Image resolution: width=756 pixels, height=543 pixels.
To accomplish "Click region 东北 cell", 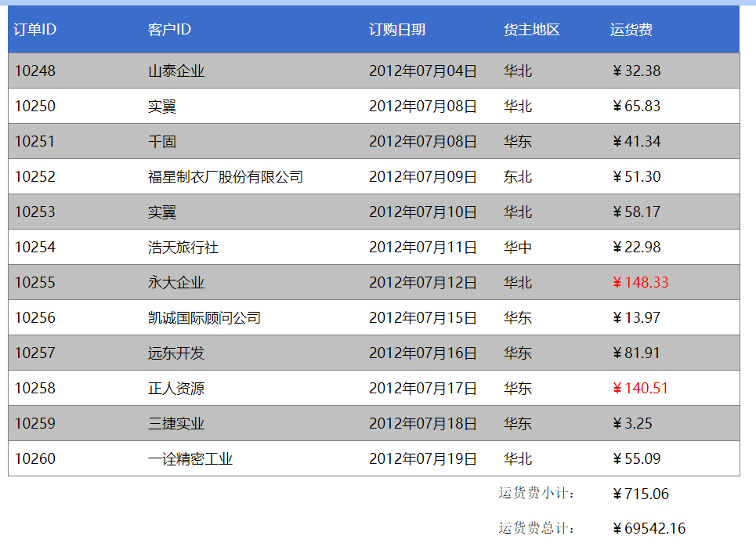I will pos(517,176).
